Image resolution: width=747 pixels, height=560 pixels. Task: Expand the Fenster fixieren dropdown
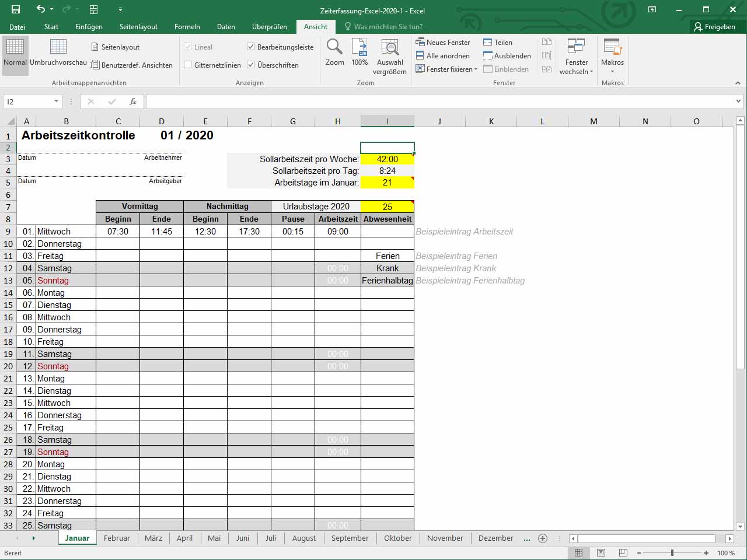[x=446, y=69]
